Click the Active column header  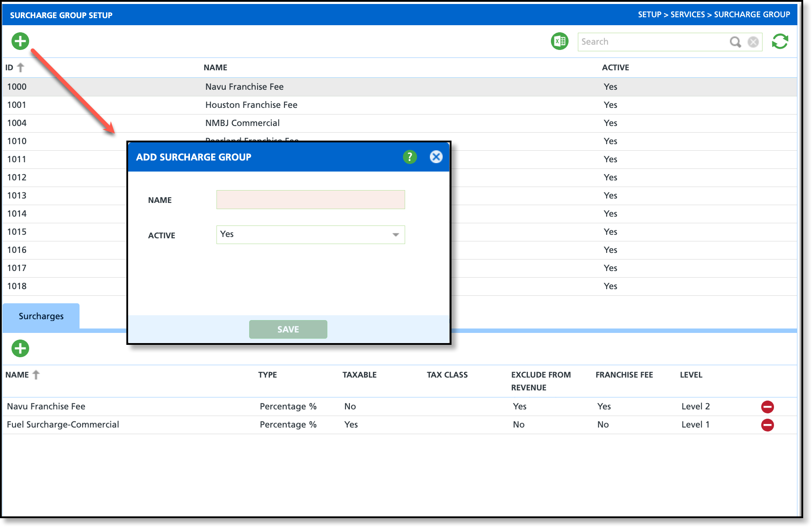click(x=615, y=68)
